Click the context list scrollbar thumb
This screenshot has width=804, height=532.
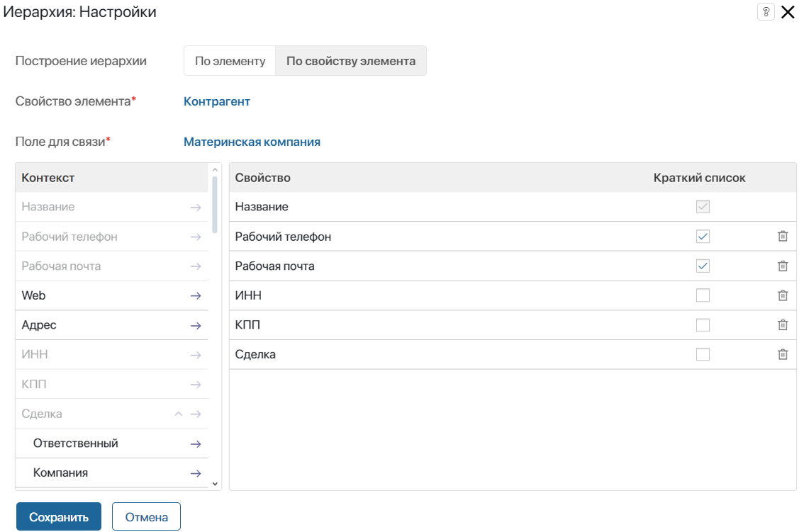(215, 205)
